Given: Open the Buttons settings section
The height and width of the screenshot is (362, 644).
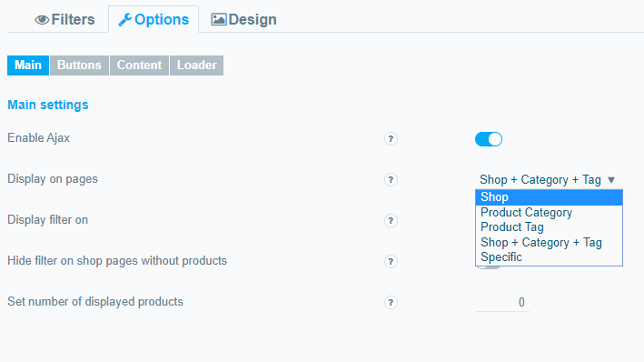Looking at the screenshot, I should coord(79,65).
